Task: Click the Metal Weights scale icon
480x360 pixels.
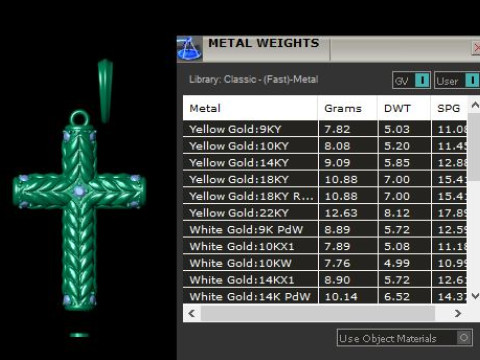Action: pyautogui.click(x=189, y=49)
